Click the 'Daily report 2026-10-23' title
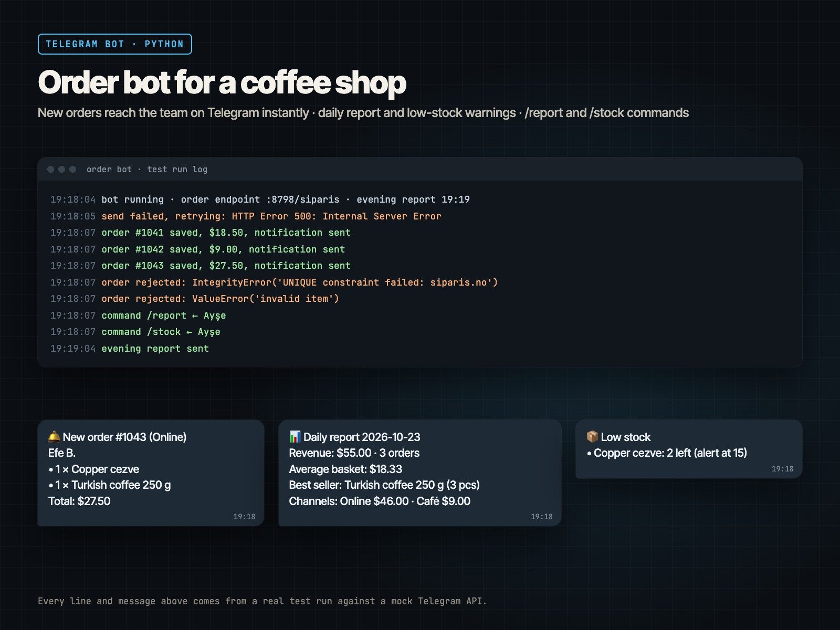The image size is (840, 630). [x=362, y=437]
